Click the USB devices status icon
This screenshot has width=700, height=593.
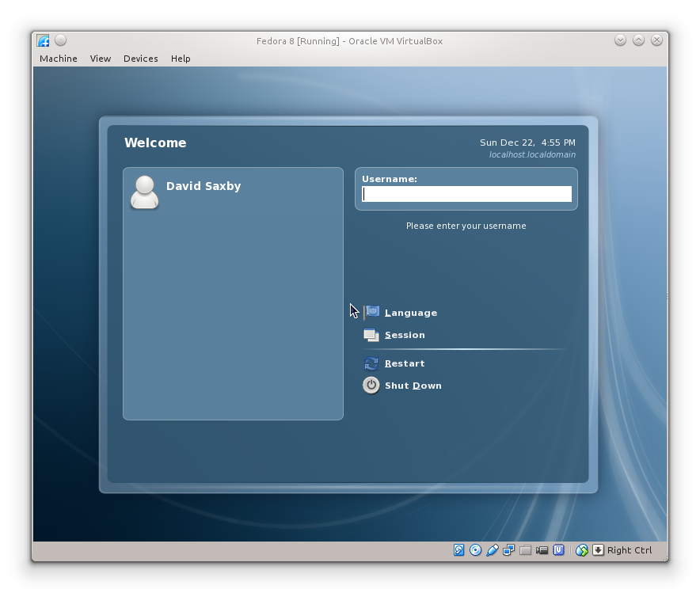492,550
